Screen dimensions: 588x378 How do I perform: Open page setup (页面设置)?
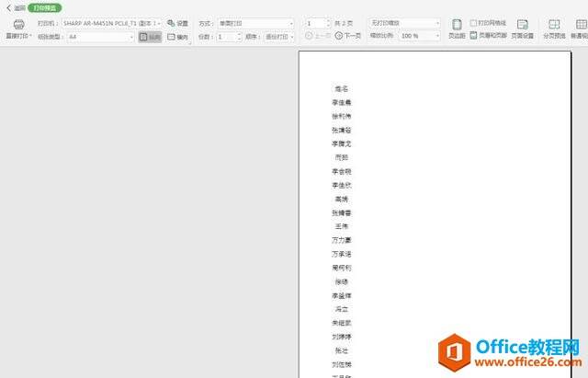(x=522, y=29)
